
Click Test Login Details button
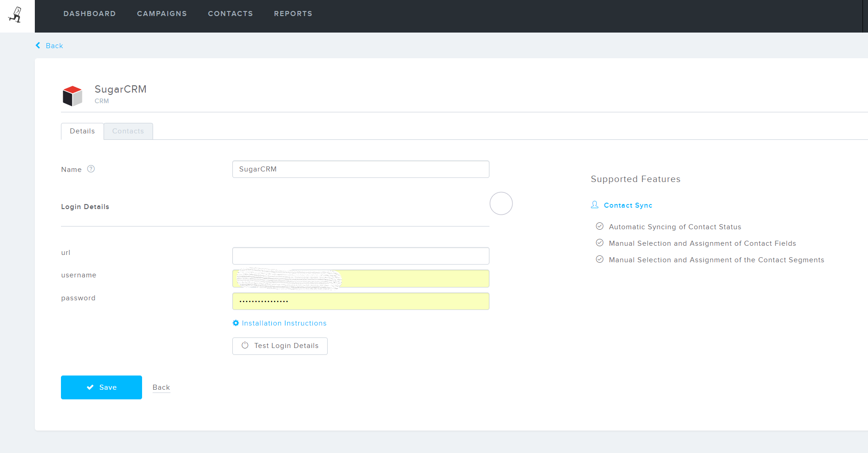point(280,346)
